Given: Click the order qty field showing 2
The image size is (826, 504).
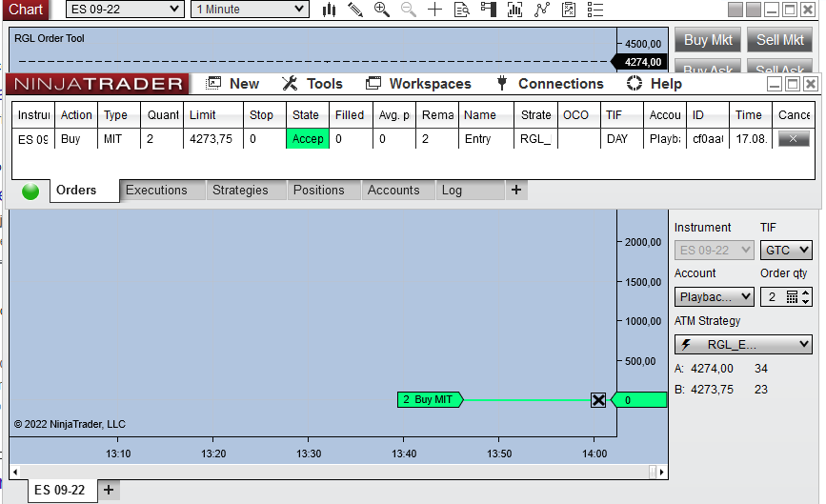Looking at the screenshot, I should tap(773, 297).
